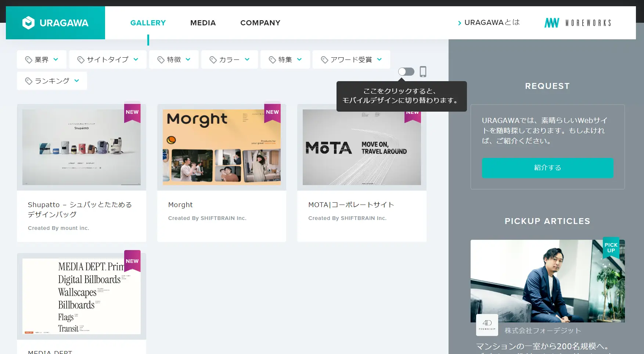Expand the ランキング filter dropdown
This screenshot has height=354, width=644.
click(x=52, y=81)
